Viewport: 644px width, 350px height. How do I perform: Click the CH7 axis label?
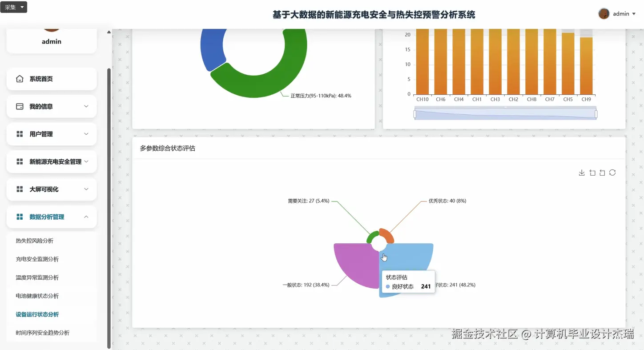[550, 100]
